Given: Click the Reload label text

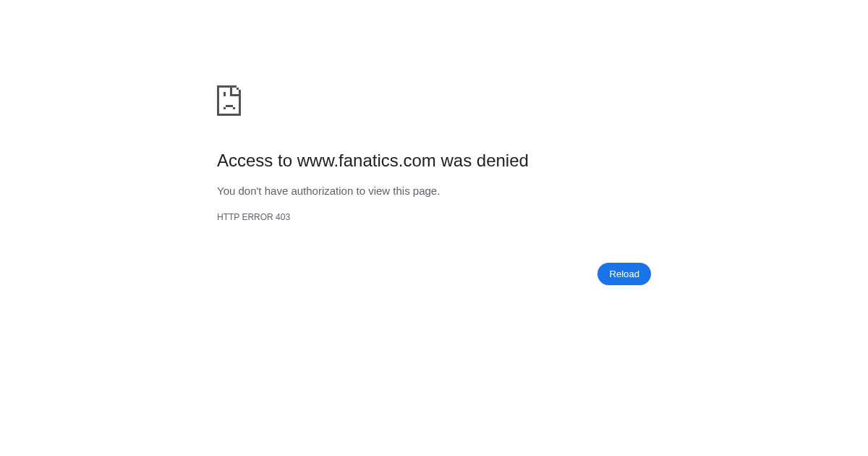Looking at the screenshot, I should click(x=624, y=274).
